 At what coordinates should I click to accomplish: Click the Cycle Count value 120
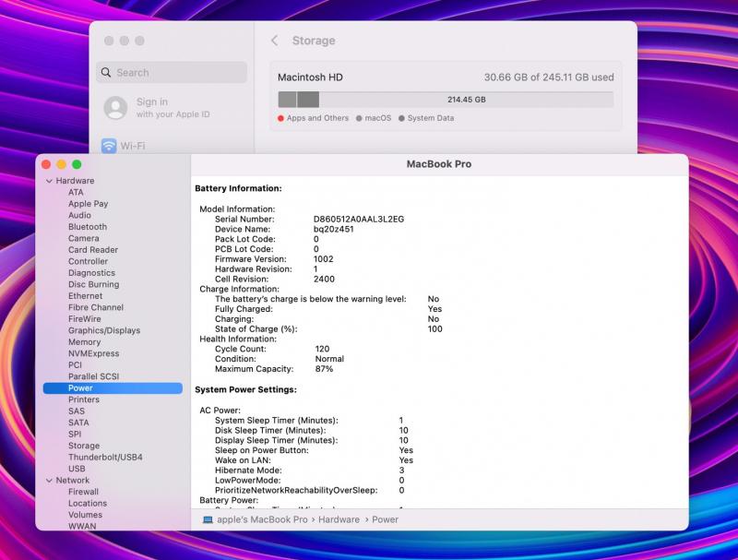(x=322, y=349)
